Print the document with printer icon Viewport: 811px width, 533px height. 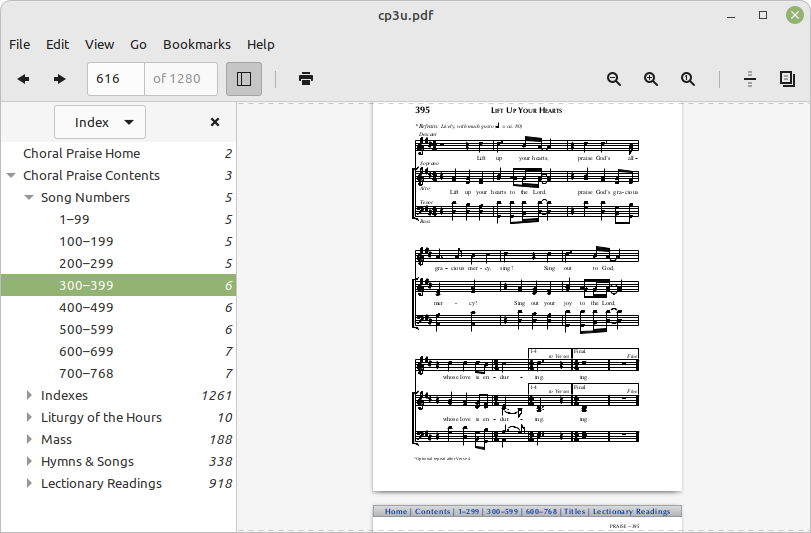[306, 79]
